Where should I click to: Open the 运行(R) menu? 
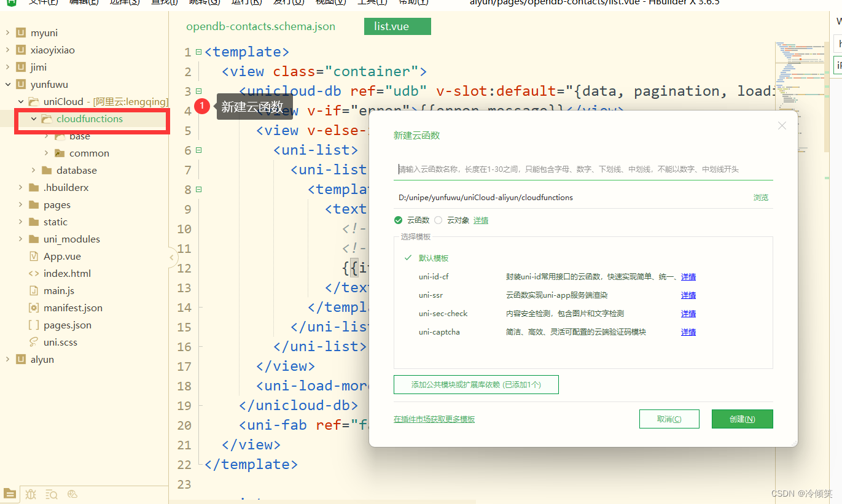tap(247, 2)
